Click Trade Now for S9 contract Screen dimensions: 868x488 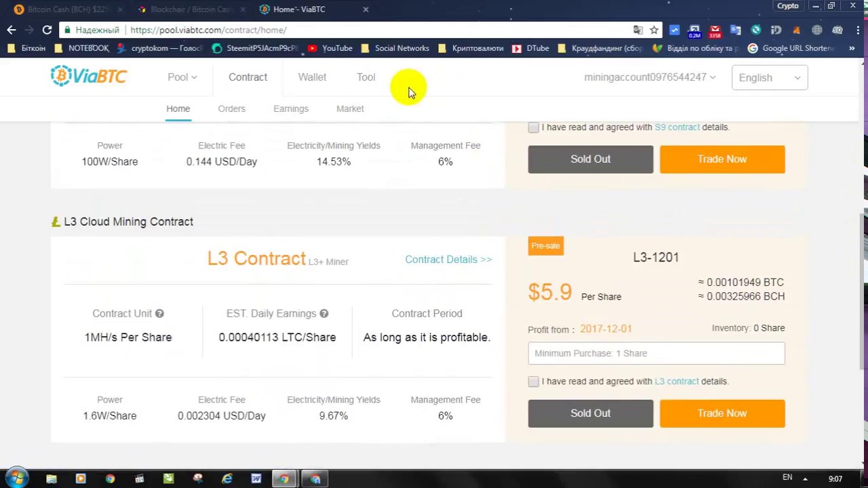click(x=722, y=159)
